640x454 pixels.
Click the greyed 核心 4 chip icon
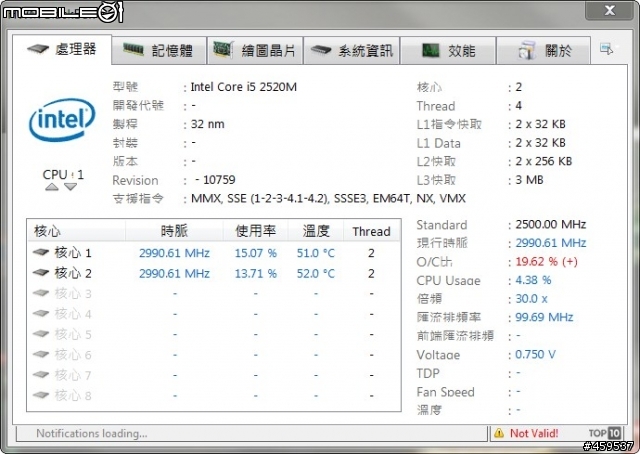(x=41, y=313)
